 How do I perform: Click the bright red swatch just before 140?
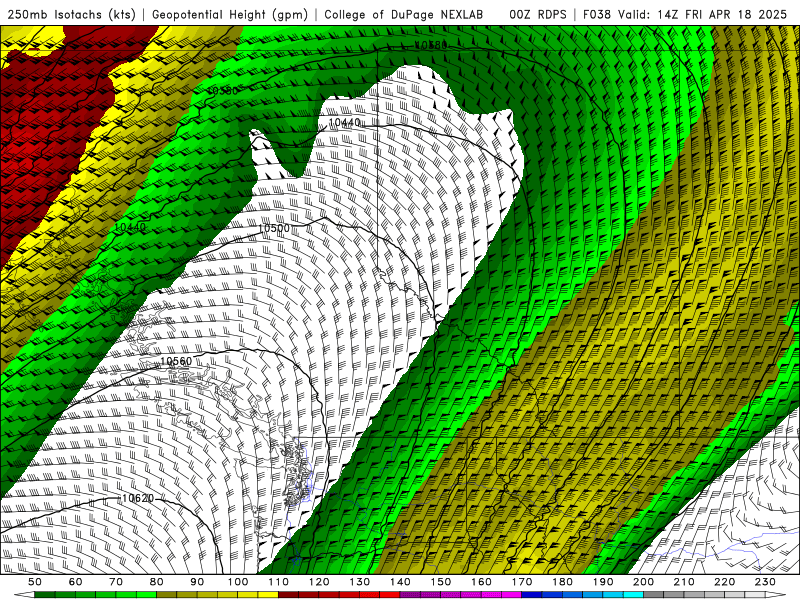[x=390, y=595]
